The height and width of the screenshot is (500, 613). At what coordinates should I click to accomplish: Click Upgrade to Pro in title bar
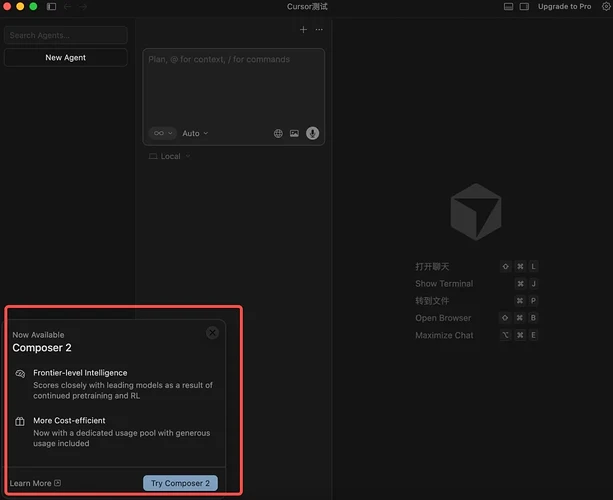(564, 6)
